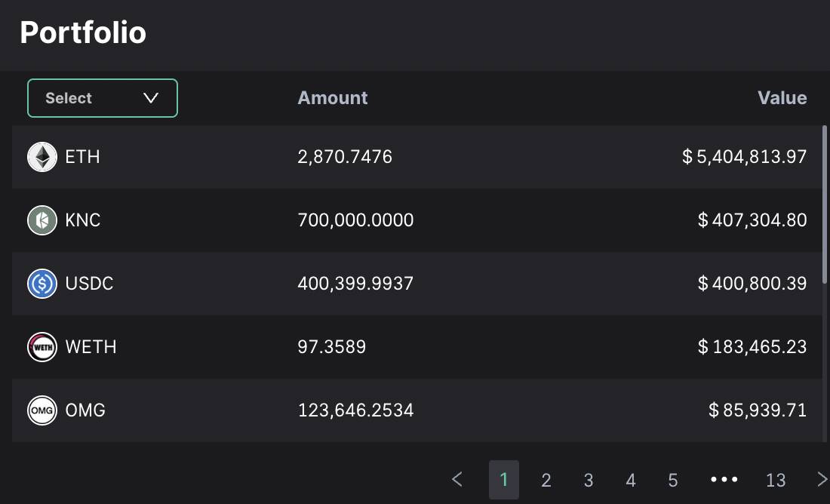
Task: Go to the next page arrow
Action: coord(822,480)
